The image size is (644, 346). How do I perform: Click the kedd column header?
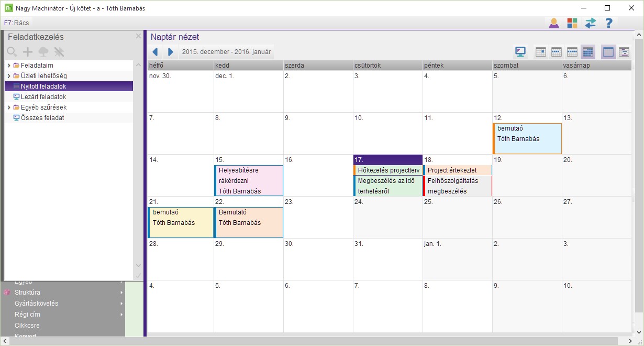point(248,66)
